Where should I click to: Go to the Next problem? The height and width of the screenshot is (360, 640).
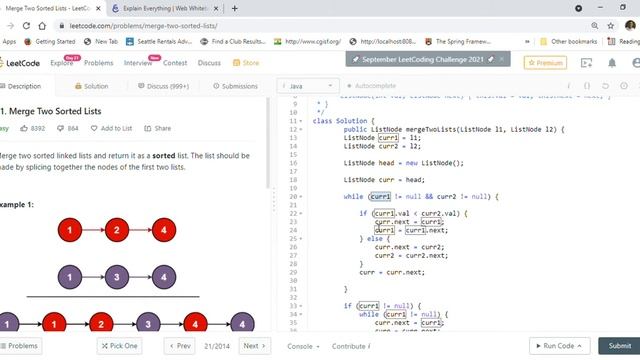tap(254, 346)
